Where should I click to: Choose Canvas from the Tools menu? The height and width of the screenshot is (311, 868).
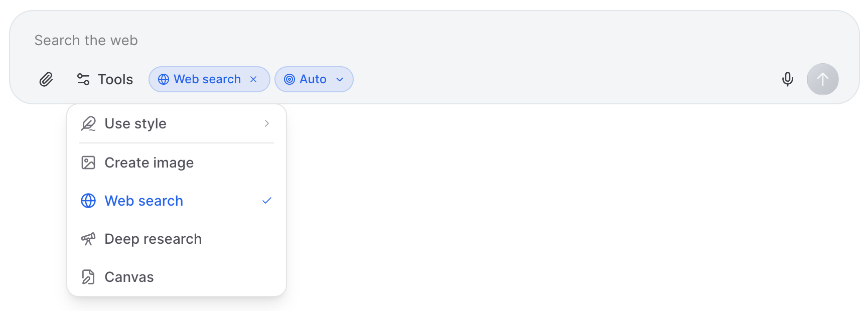pos(128,276)
